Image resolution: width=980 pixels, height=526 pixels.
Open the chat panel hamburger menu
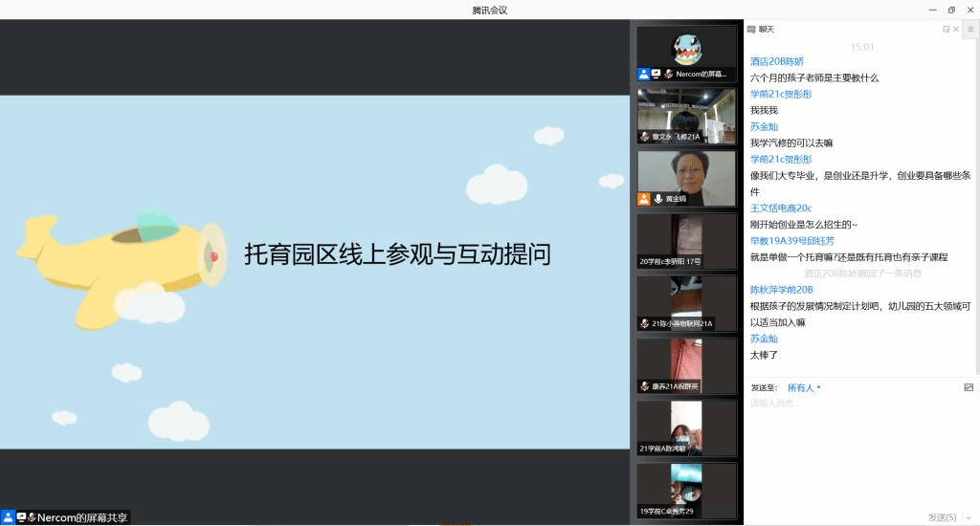[970, 29]
